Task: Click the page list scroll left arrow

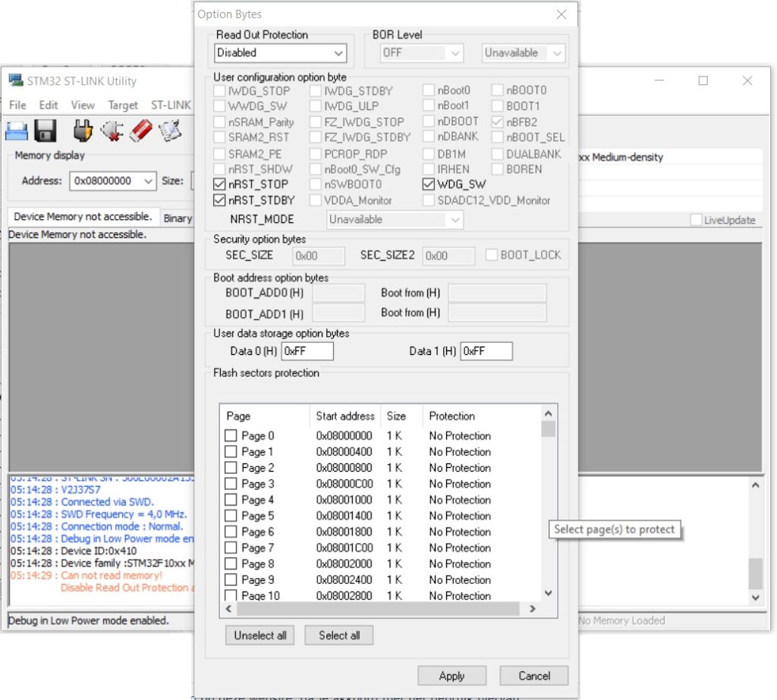Action: (228, 608)
